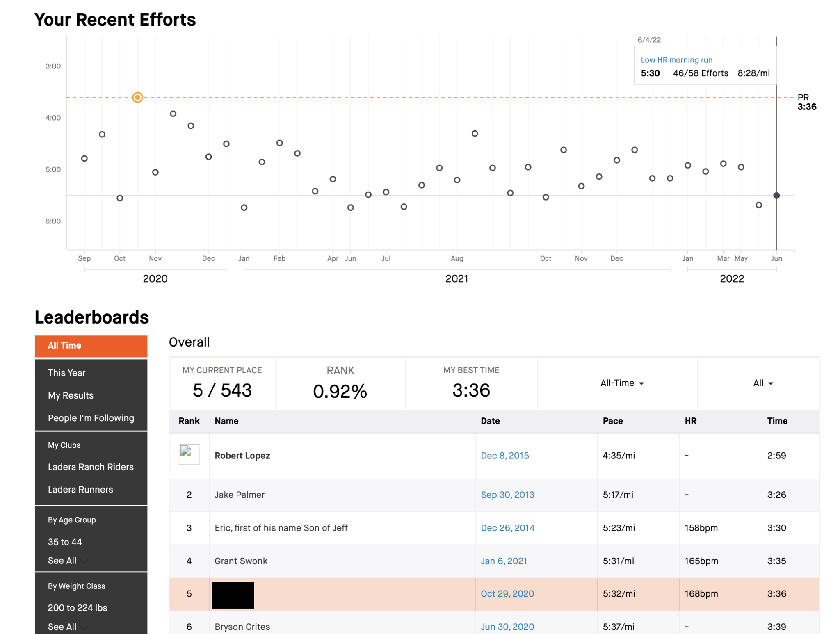Screen dimensions: 840x634
Task: Select the "35 to 44" age group filter
Action: pos(64,542)
